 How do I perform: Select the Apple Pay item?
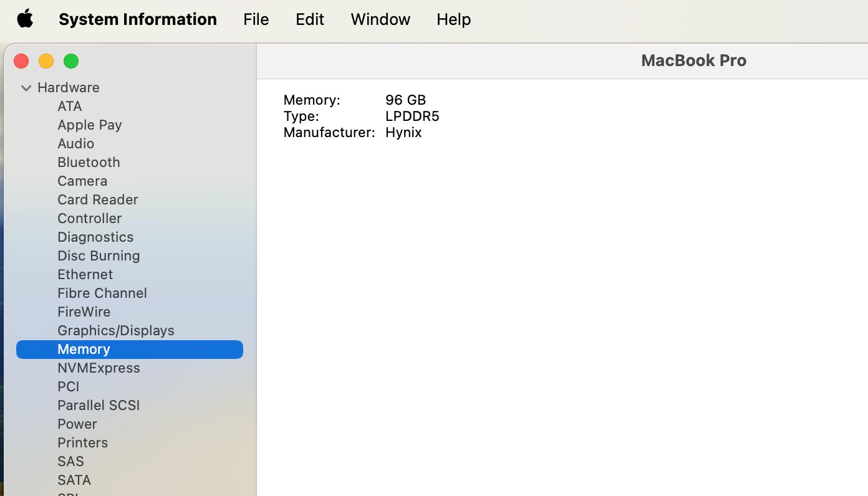[x=90, y=125]
